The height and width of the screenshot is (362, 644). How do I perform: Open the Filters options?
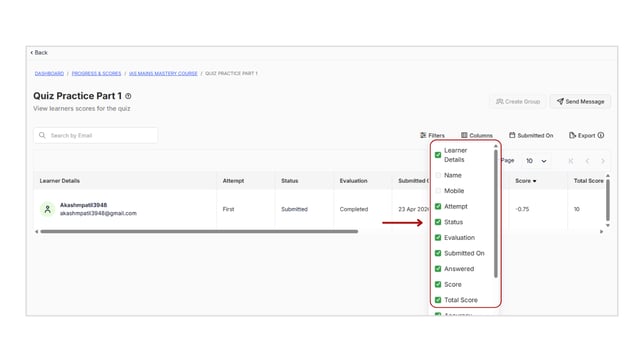click(x=432, y=135)
